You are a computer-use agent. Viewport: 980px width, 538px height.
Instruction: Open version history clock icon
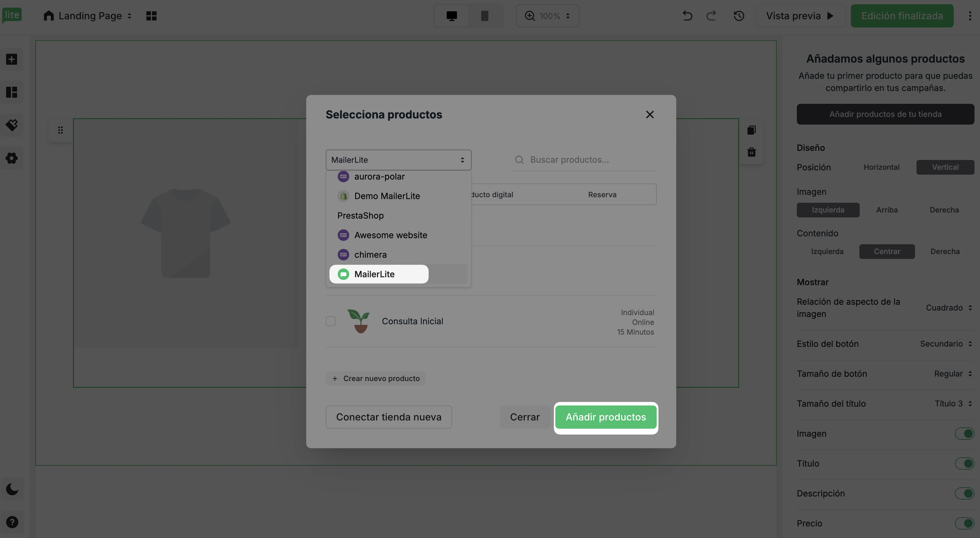739,16
